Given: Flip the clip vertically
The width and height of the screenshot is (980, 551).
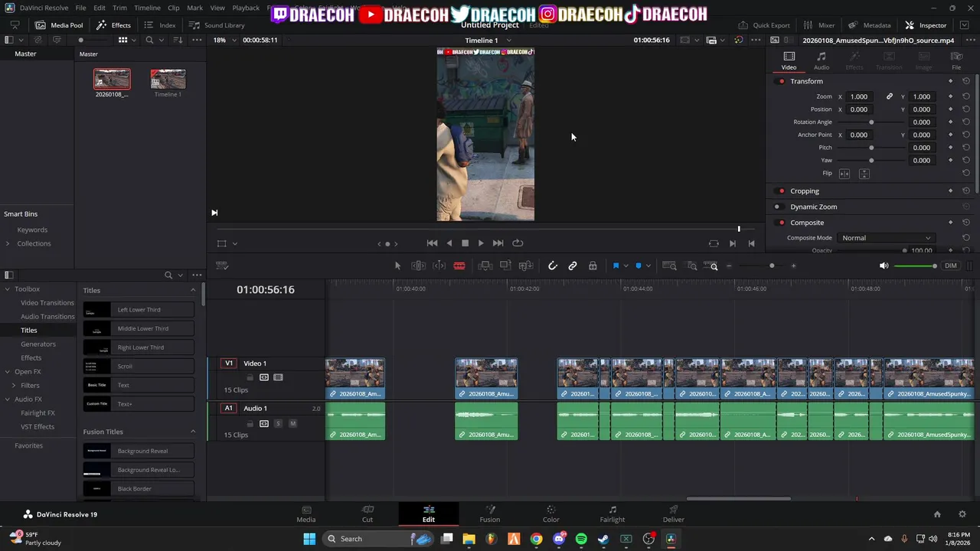Looking at the screenshot, I should point(864,174).
